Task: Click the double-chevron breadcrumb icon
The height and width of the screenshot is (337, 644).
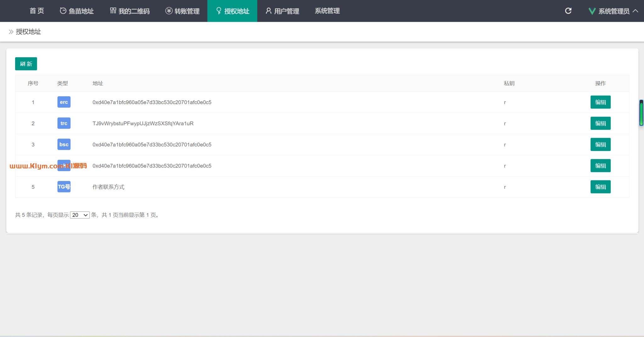Action: point(11,32)
